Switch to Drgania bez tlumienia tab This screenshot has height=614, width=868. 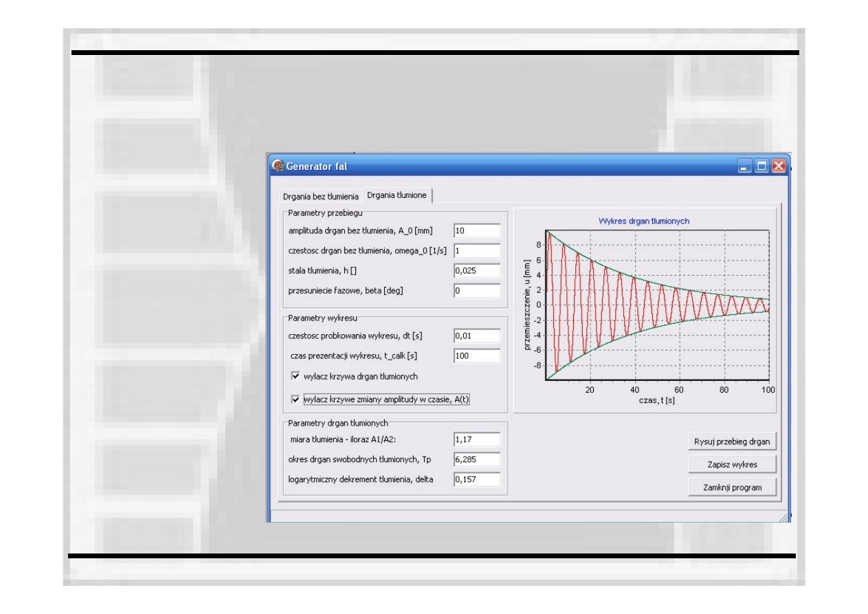(321, 197)
